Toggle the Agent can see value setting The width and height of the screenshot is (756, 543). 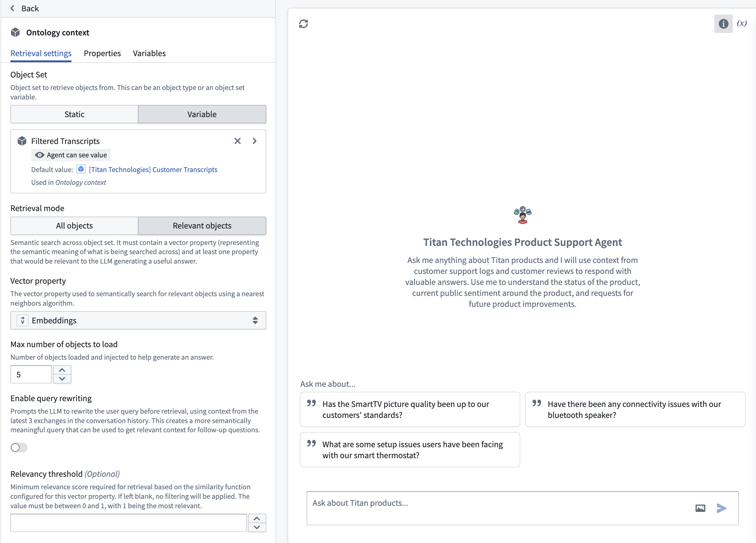[70, 155]
